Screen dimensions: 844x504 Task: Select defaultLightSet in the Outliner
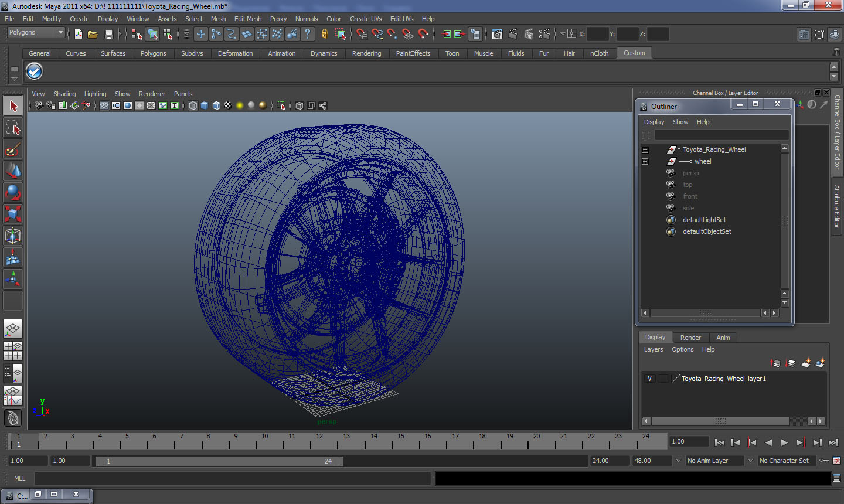pos(704,220)
